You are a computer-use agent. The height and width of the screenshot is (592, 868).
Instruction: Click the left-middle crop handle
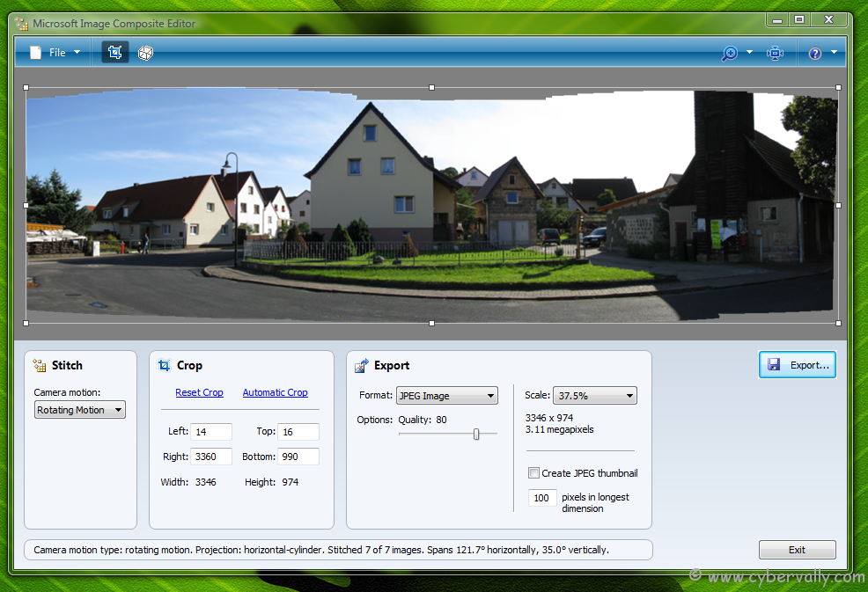pos(26,205)
